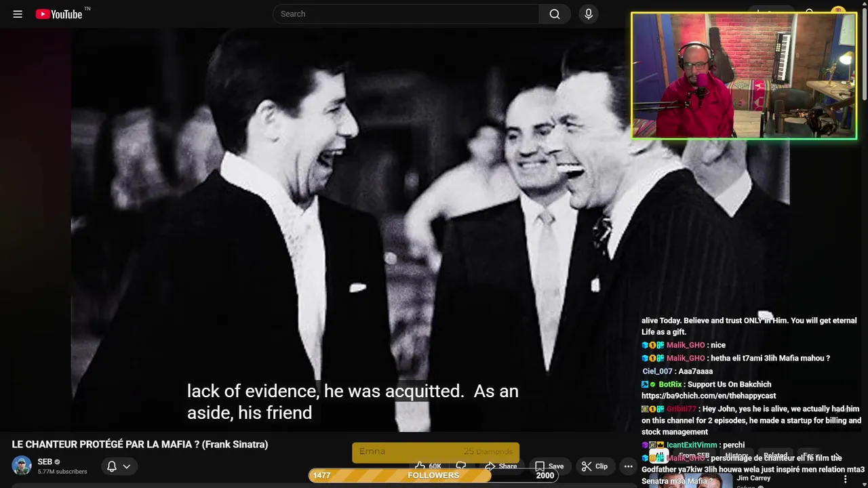Open the YouTube guide hamburger menu

point(18,14)
